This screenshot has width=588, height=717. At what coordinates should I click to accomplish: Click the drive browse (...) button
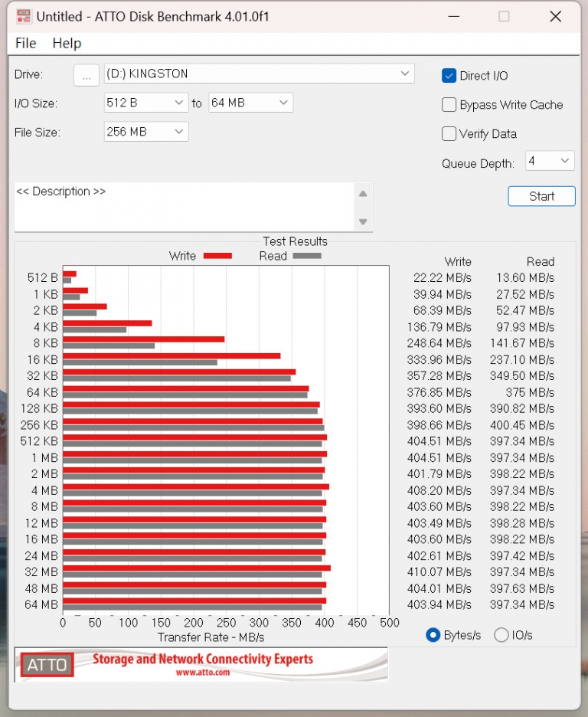[87, 74]
